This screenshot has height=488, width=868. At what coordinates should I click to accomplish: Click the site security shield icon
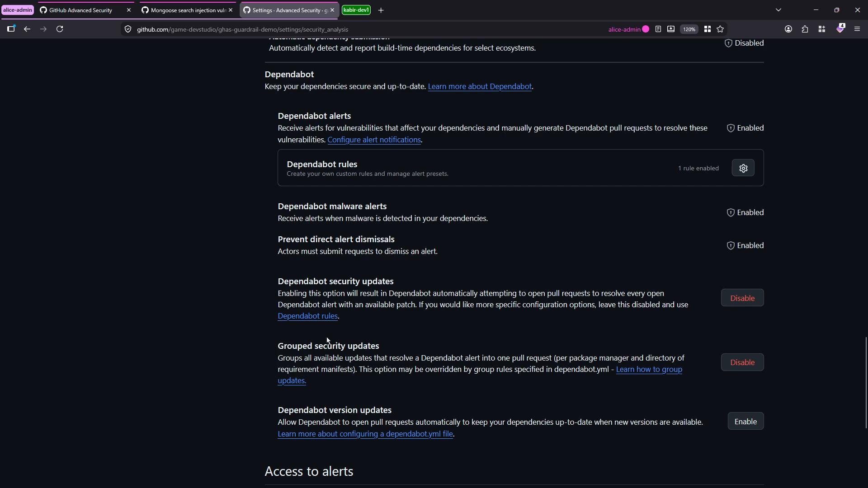[128, 29]
